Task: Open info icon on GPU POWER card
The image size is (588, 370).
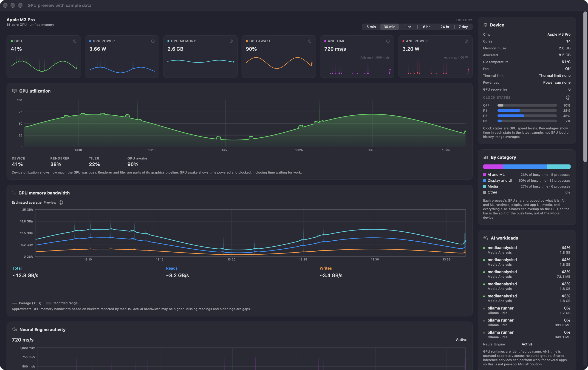Action: (x=153, y=41)
